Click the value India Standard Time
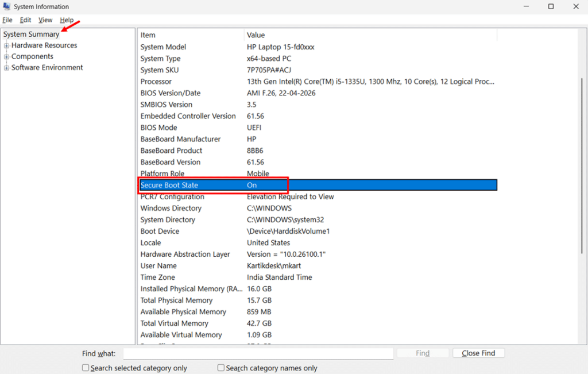Viewport: 588px width, 374px height. tap(280, 277)
